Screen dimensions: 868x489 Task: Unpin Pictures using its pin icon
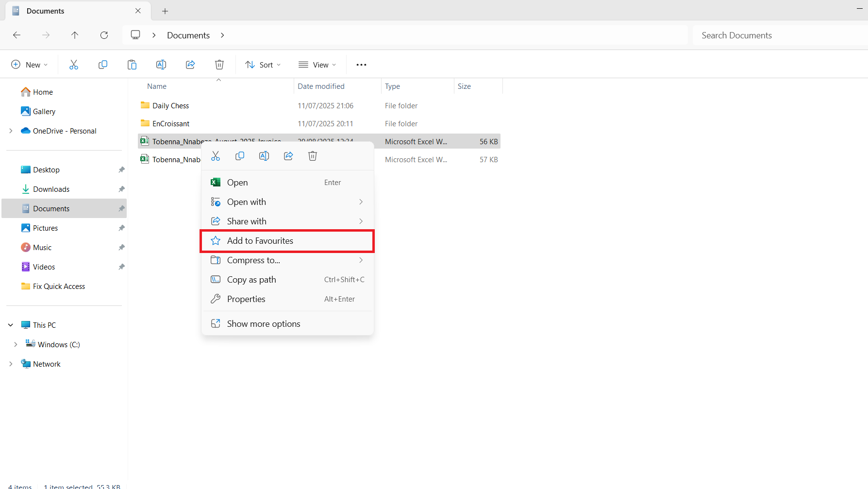[121, 228]
